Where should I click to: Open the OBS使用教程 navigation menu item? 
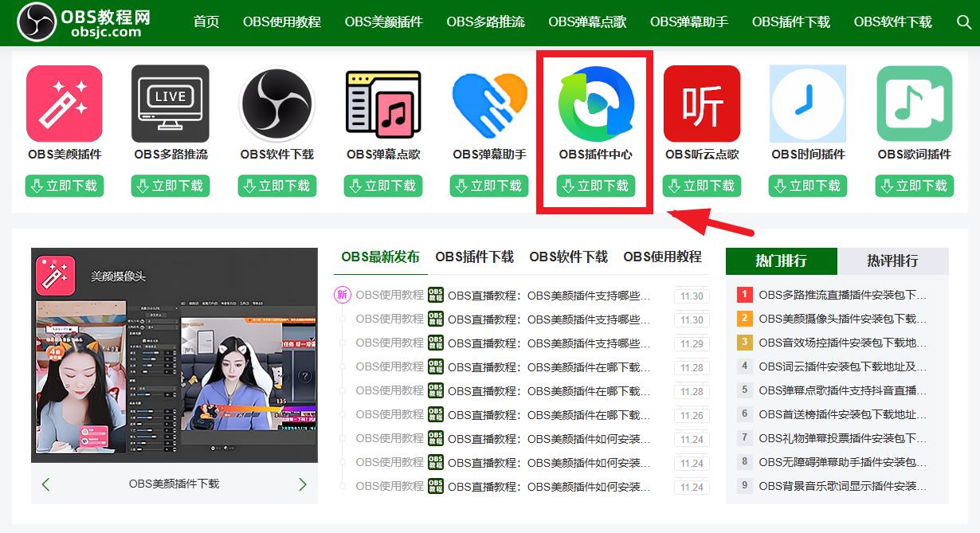282,22
